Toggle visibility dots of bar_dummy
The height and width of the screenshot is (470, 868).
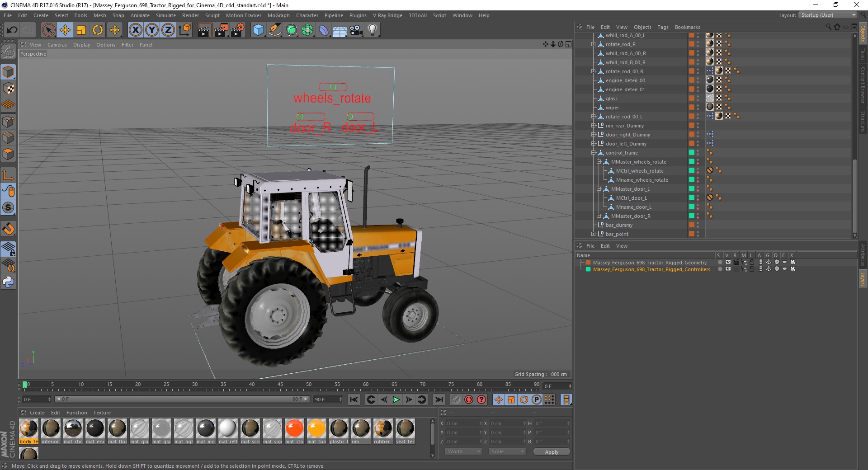pos(698,225)
